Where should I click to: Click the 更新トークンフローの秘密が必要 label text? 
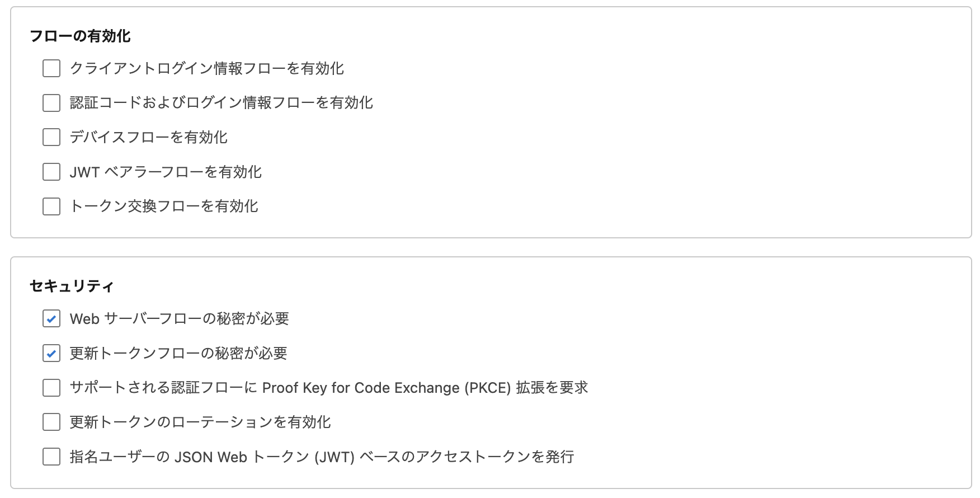[x=178, y=354]
